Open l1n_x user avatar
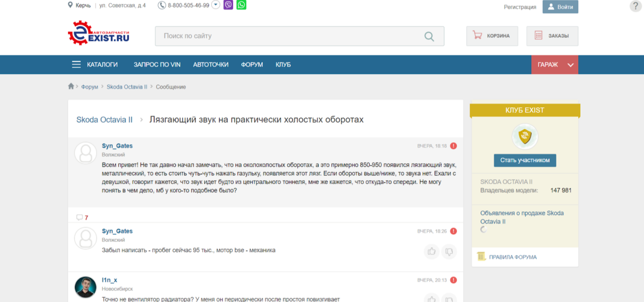The image size is (644, 302). point(85,287)
